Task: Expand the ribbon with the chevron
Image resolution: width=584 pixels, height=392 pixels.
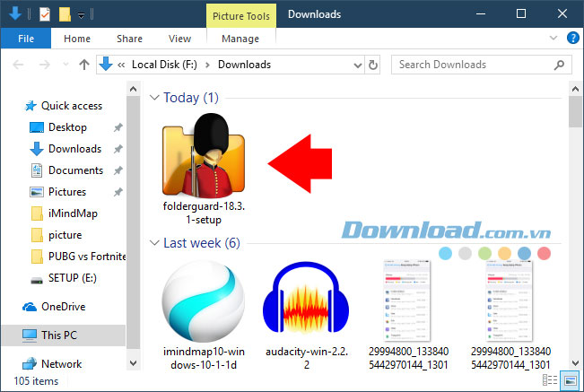Action: click(553, 38)
